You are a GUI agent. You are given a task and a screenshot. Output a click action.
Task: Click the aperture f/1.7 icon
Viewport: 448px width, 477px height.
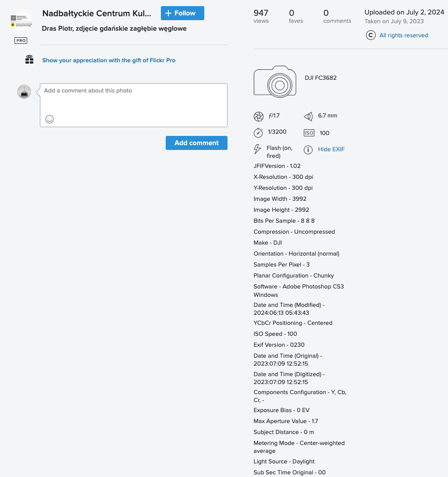click(x=259, y=116)
